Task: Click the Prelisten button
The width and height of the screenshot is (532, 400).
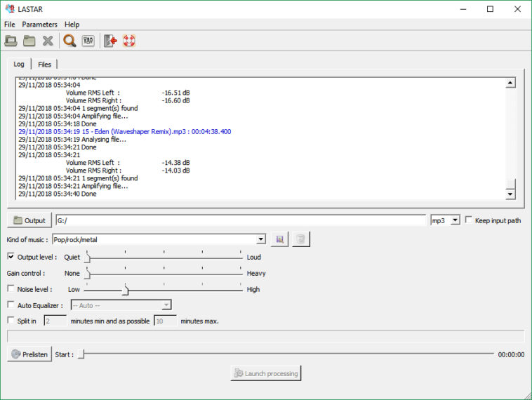Action: click(x=29, y=354)
